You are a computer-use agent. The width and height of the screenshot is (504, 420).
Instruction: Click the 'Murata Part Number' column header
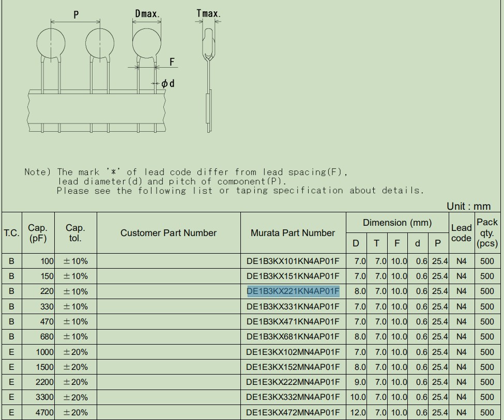[293, 233]
